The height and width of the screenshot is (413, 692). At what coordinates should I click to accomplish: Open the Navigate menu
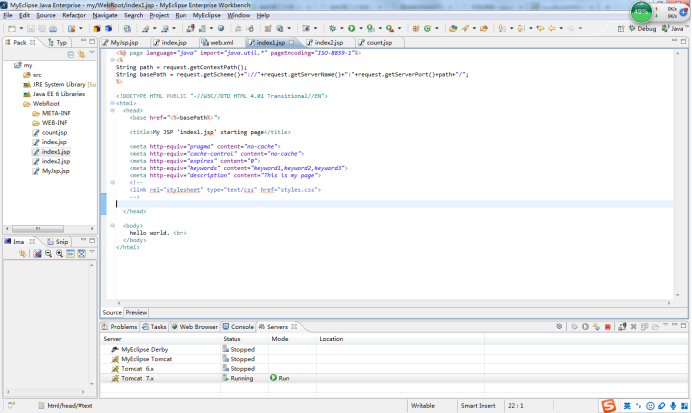(105, 15)
